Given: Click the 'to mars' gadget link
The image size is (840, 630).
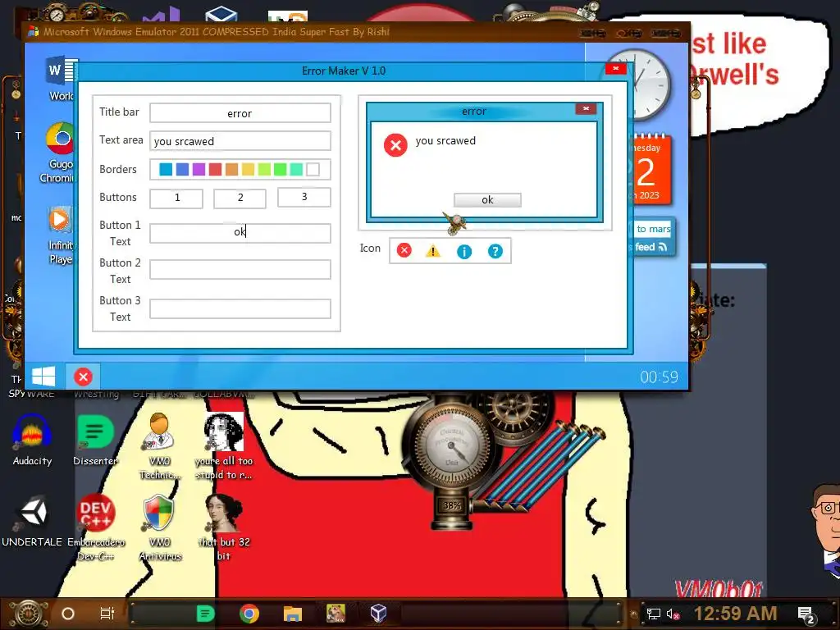Looking at the screenshot, I should [654, 229].
